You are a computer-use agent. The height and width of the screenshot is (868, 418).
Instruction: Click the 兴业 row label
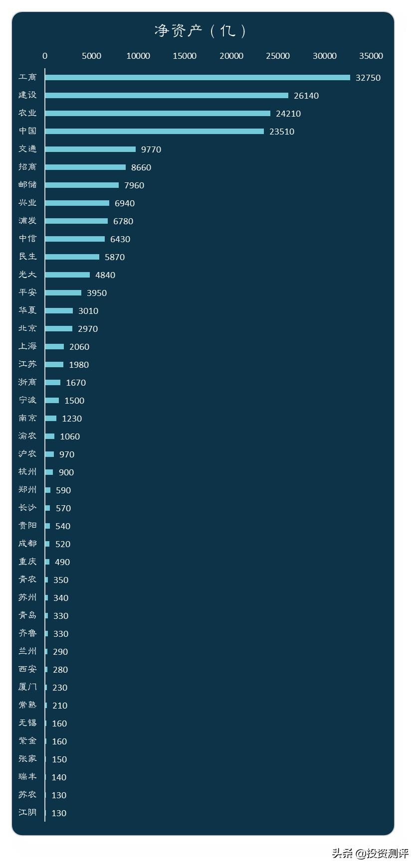(27, 203)
